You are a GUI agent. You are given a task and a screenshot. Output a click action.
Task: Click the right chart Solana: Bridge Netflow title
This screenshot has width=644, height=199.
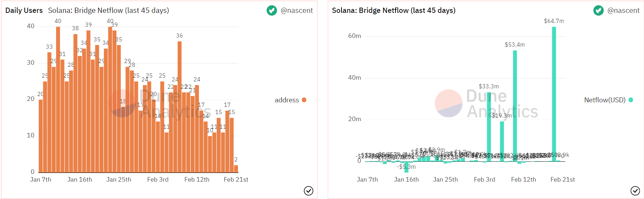click(393, 10)
